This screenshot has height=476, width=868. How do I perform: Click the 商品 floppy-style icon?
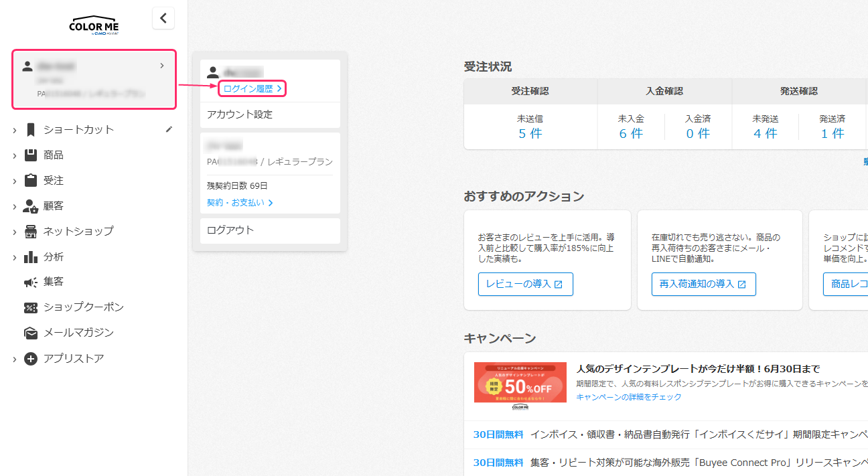tap(31, 155)
